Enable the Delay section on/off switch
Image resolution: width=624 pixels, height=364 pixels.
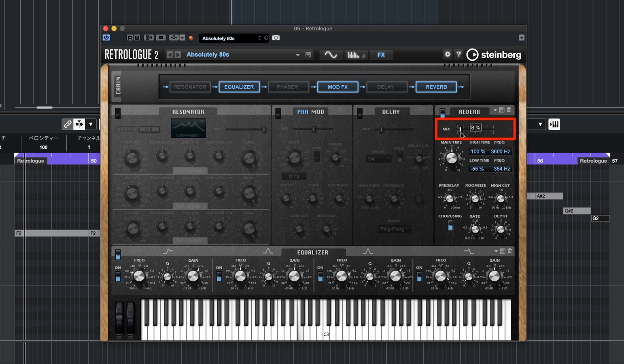pos(360,114)
